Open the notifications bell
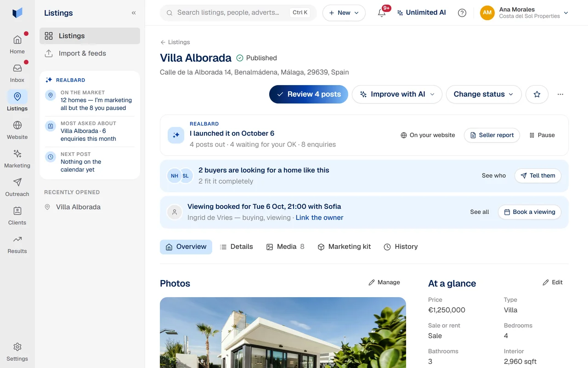Image resolution: width=588 pixels, height=368 pixels. [382, 13]
